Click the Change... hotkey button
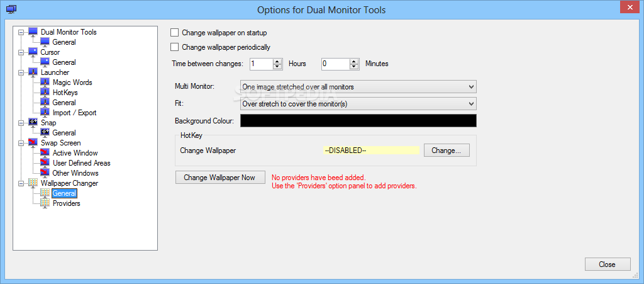 point(447,151)
